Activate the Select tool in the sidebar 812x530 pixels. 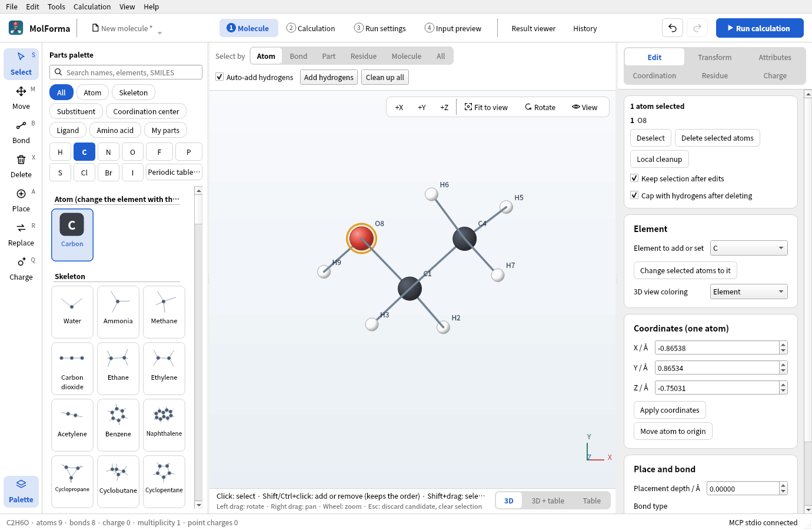[21, 64]
